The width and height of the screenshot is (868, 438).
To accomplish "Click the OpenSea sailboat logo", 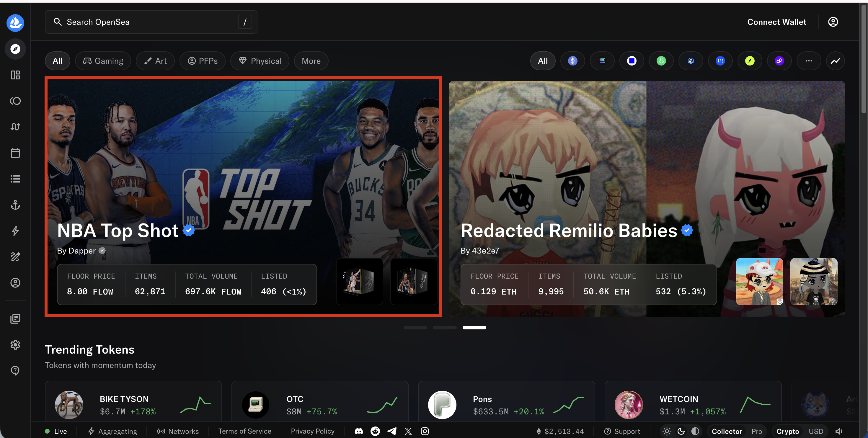I will point(15,22).
